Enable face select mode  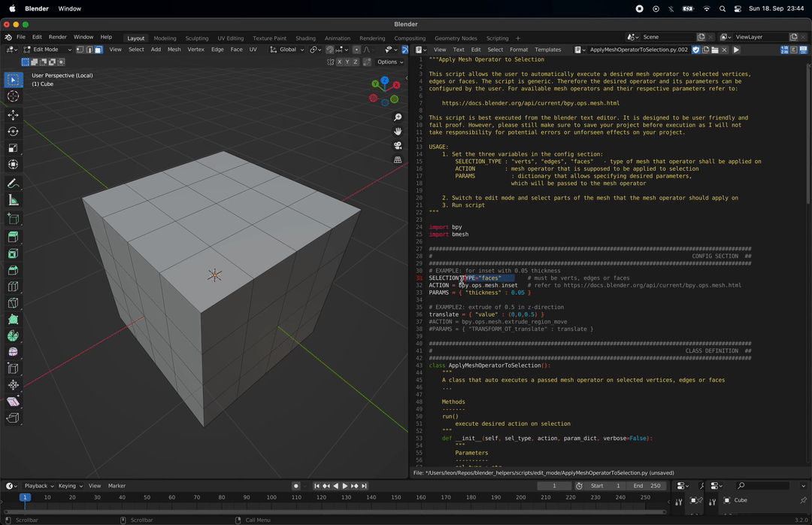coord(98,49)
